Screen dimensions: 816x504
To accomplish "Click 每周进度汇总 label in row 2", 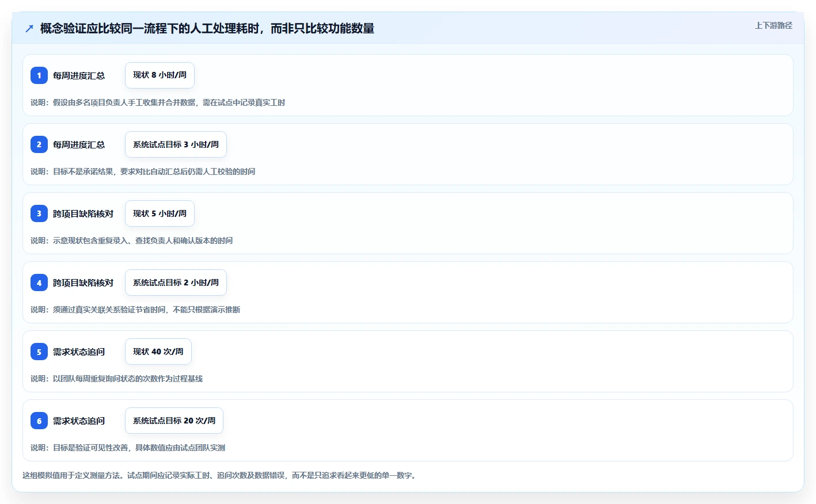I will point(79,144).
